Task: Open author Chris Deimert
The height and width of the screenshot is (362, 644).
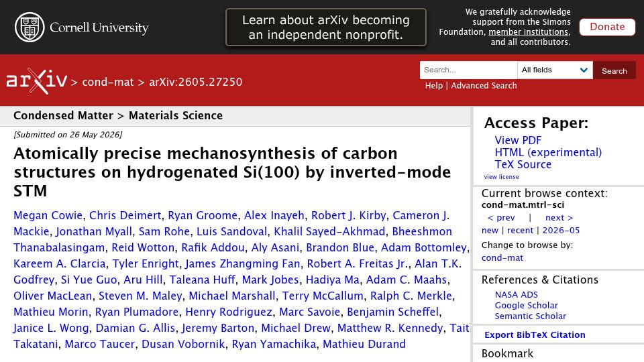Action: 125,215
